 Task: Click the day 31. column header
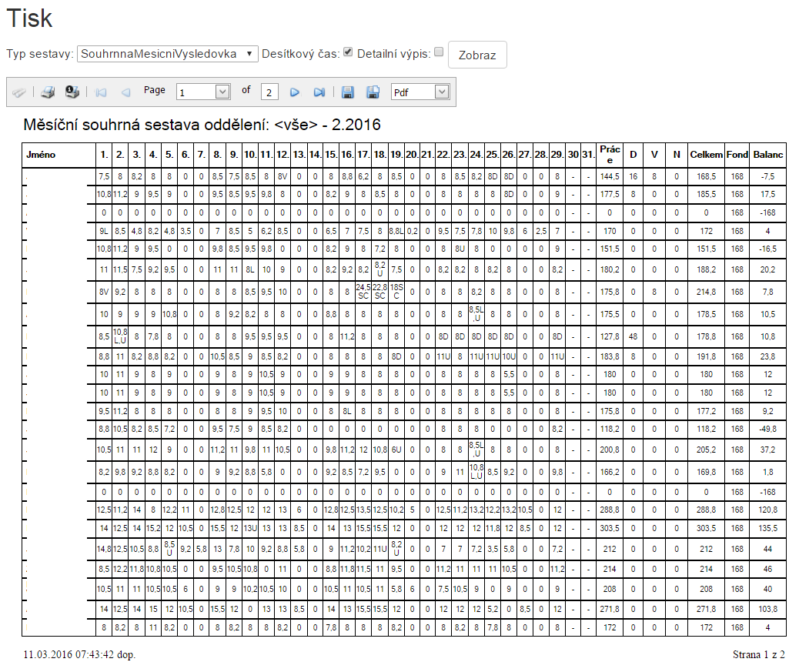click(589, 155)
